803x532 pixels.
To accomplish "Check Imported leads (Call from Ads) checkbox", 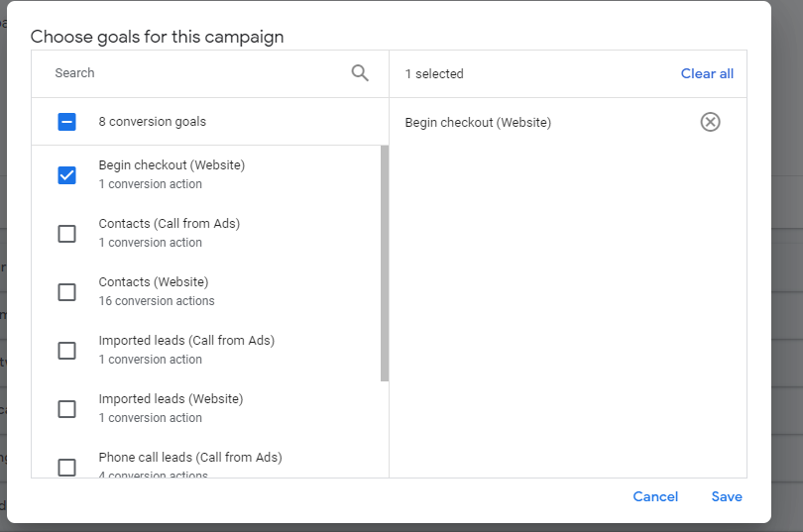I will (67, 351).
